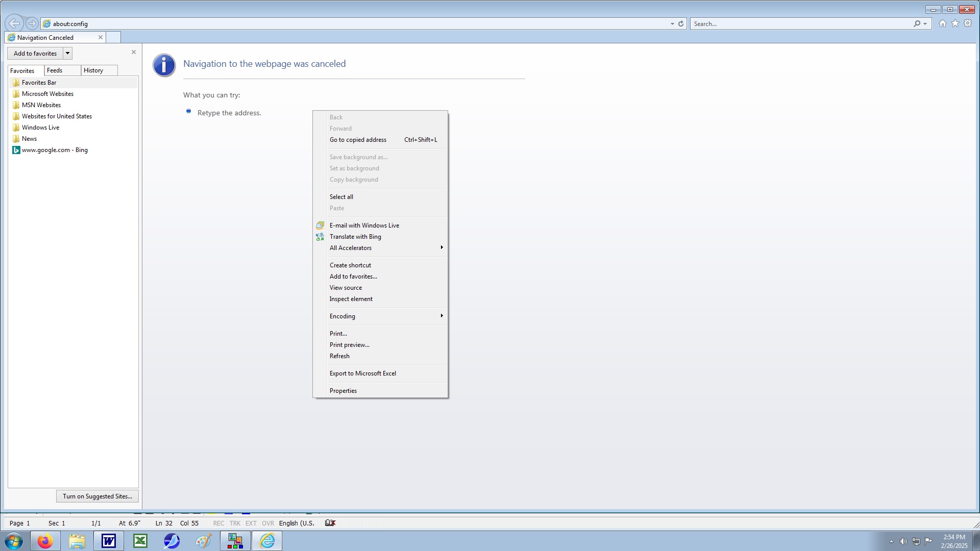Click the Favorites Bar folder icon
This screenshot has width=980, height=551.
click(x=16, y=83)
